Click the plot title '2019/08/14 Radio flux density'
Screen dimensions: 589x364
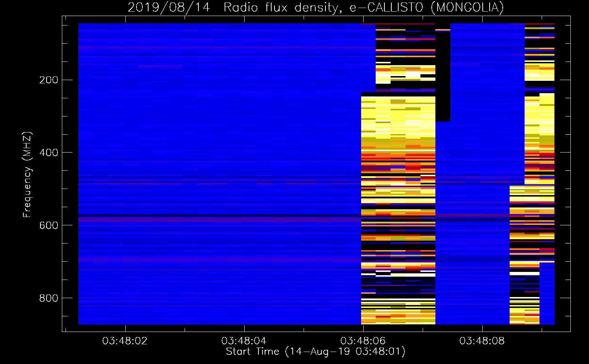(x=316, y=7)
